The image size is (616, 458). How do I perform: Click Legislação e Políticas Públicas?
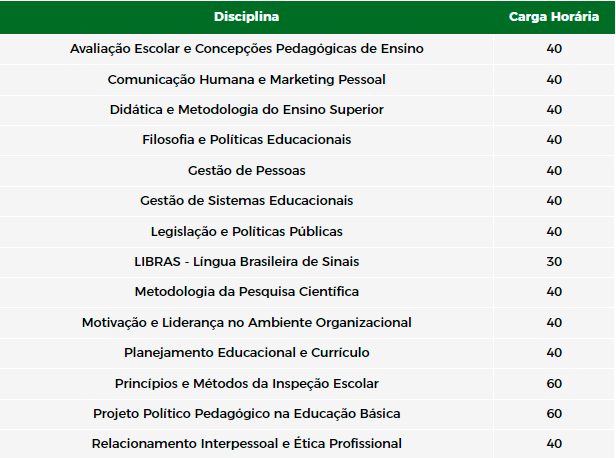[x=246, y=231]
